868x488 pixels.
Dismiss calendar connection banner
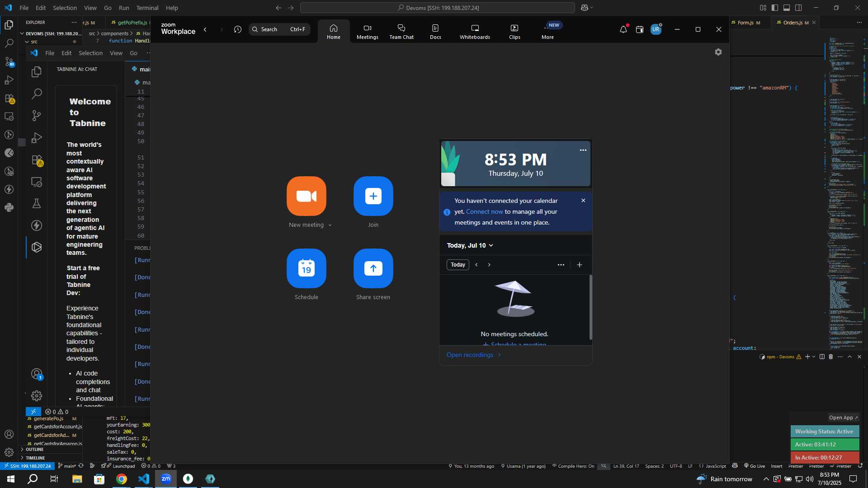point(583,201)
